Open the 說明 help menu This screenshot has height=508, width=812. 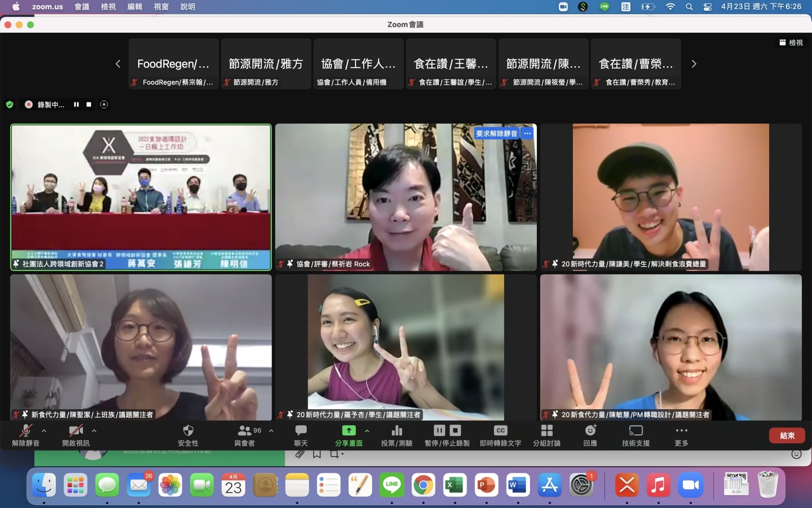188,7
